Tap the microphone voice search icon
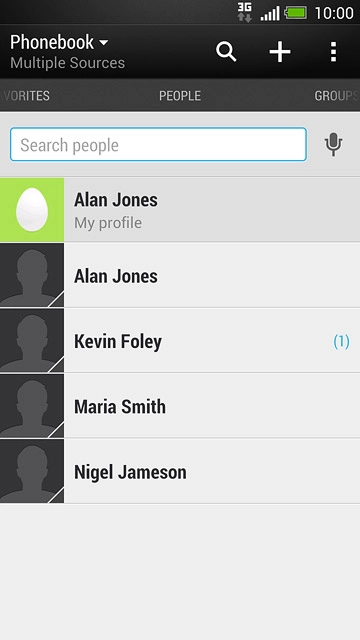The height and width of the screenshot is (640, 360). 333,144
